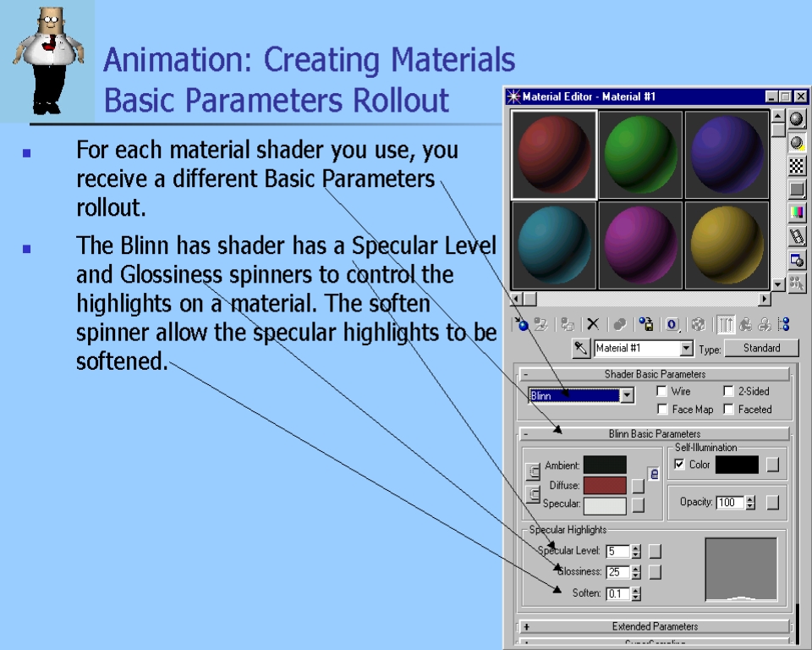
Task: Pick material from object eyedropper
Action: click(581, 349)
